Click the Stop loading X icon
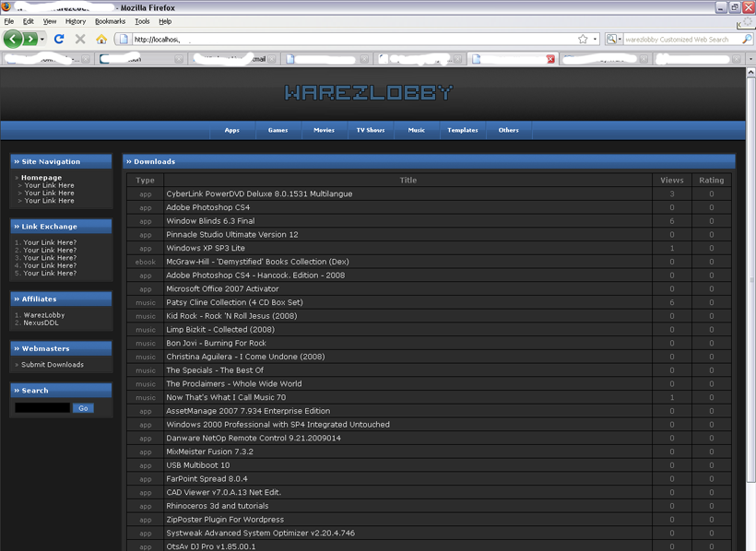The image size is (756, 551). point(80,39)
